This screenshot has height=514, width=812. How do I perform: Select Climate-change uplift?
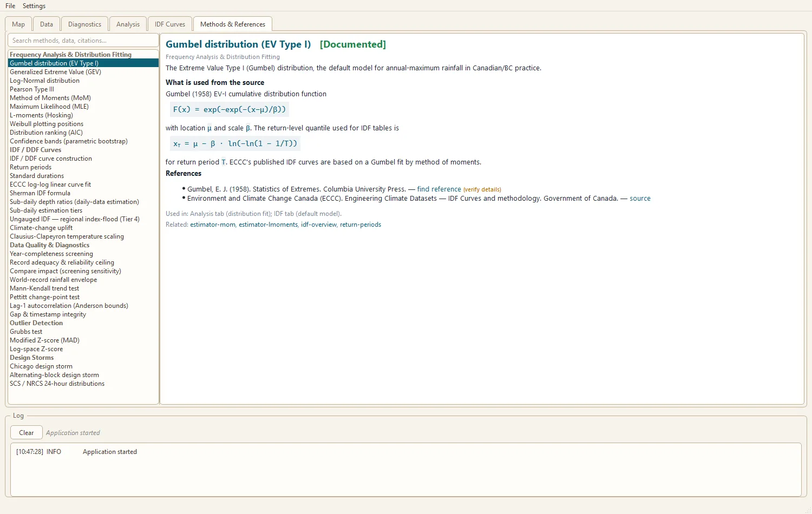point(83,228)
